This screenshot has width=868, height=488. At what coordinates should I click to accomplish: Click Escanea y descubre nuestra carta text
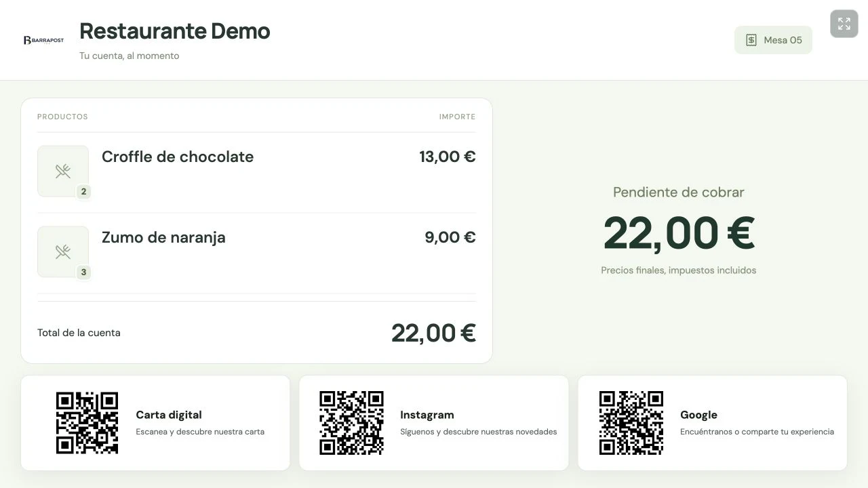point(200,432)
